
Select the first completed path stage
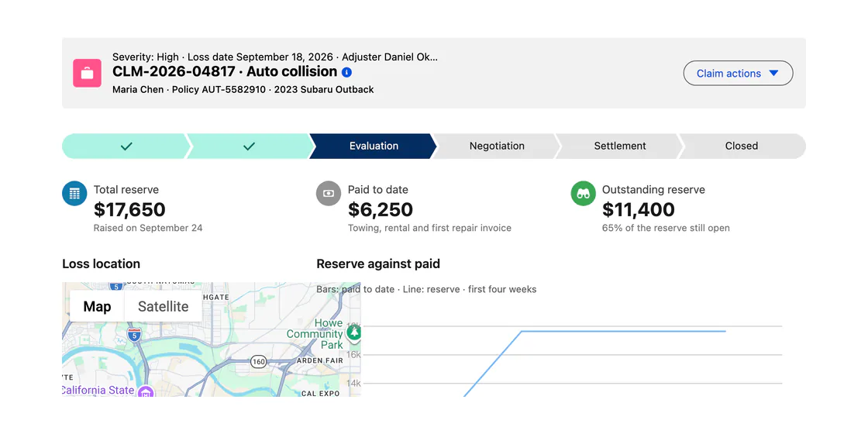point(126,146)
